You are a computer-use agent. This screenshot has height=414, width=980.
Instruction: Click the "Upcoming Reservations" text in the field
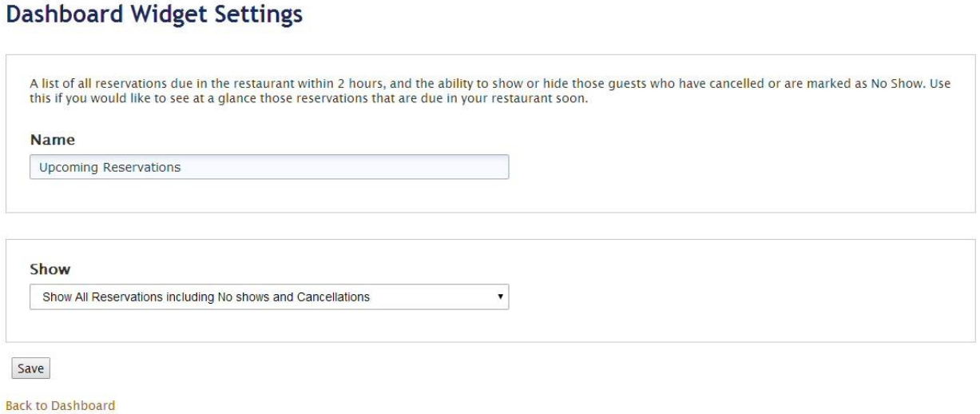(x=110, y=168)
